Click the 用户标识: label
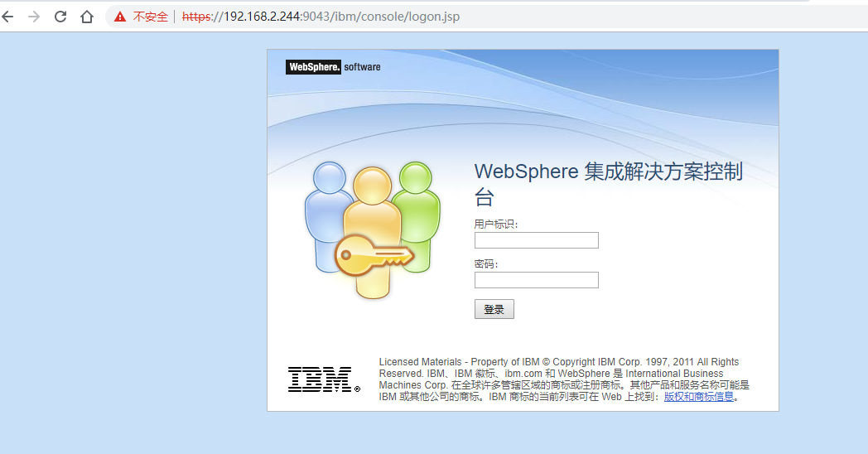 coord(496,225)
